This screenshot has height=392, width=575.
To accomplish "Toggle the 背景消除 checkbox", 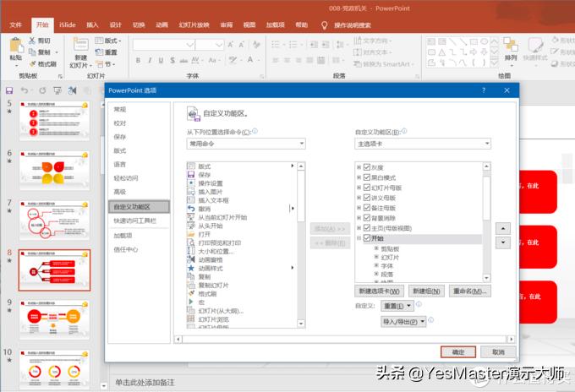I will pyautogui.click(x=367, y=218).
